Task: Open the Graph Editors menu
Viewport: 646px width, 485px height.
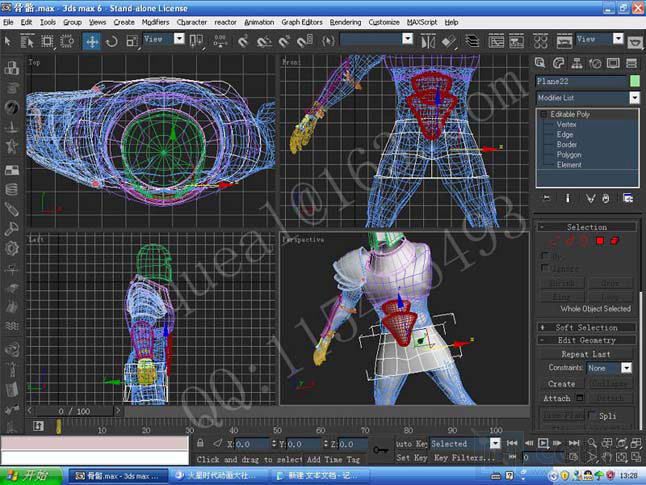Action: (x=302, y=22)
